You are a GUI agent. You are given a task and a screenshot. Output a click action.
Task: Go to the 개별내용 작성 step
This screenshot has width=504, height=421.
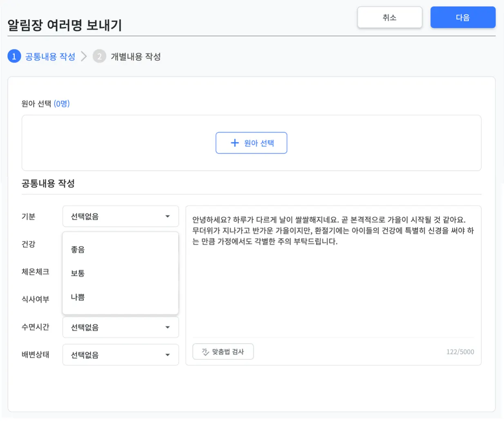135,57
